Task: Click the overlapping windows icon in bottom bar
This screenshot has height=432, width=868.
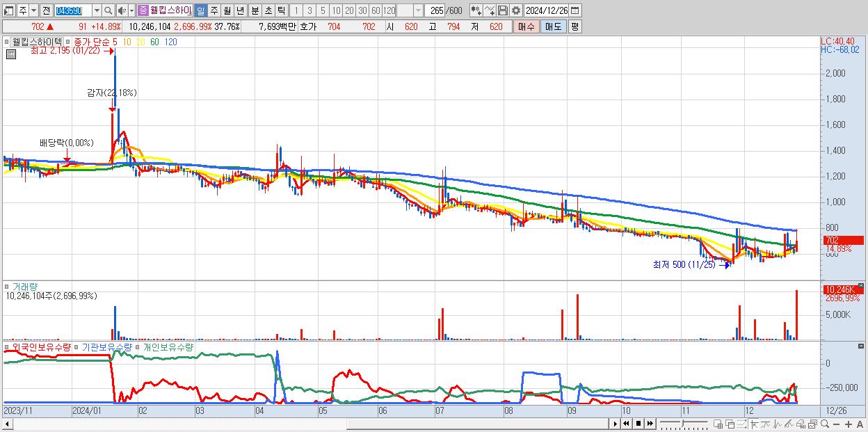Action: [x=730, y=424]
